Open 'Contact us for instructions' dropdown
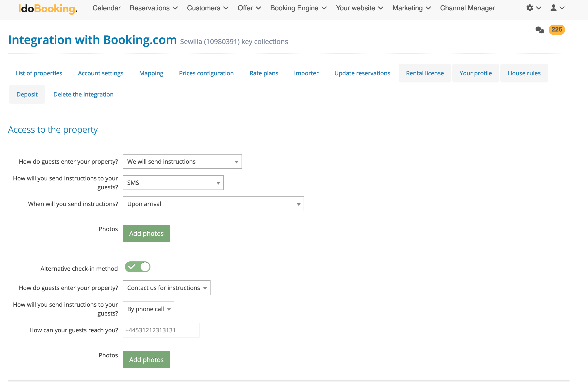Image resolution: width=588 pixels, height=382 pixels. click(166, 288)
